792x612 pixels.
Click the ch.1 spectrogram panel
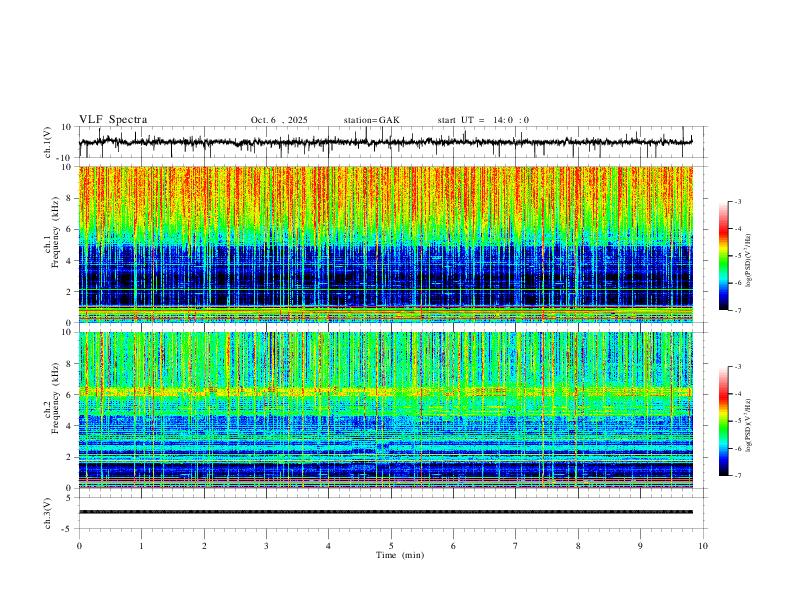pos(386,244)
